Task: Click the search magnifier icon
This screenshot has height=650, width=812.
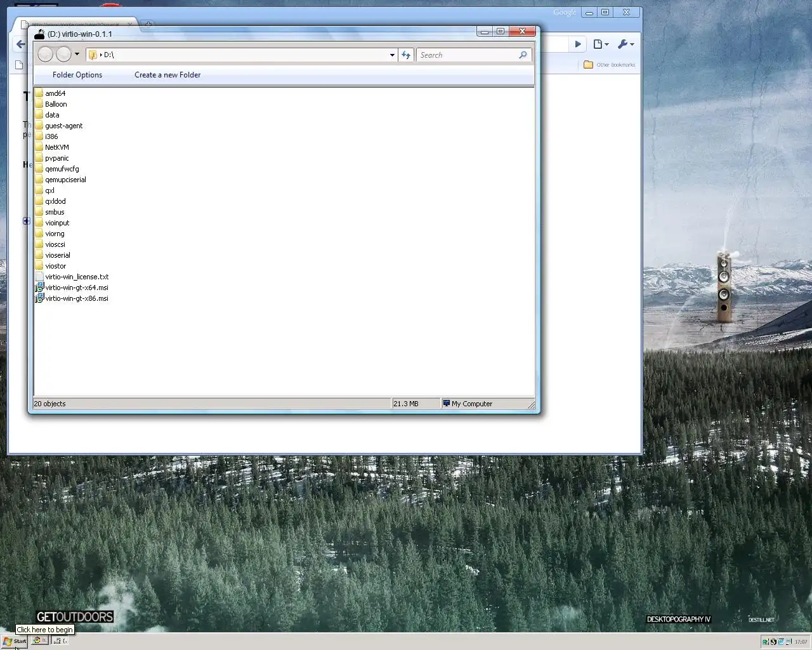Action: click(523, 55)
